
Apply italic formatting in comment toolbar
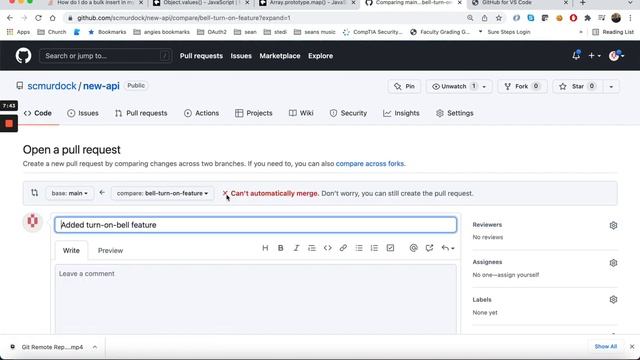[x=296, y=248]
